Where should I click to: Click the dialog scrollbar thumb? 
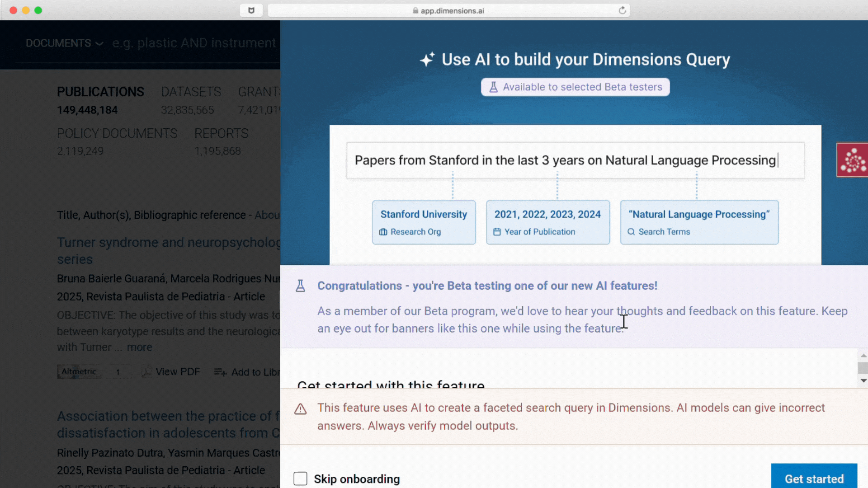(x=863, y=368)
